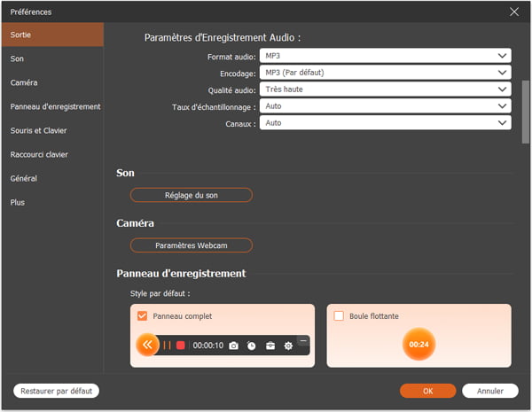Click the minimize dash on panel preview
The height and width of the screenshot is (412, 532).
point(302,340)
